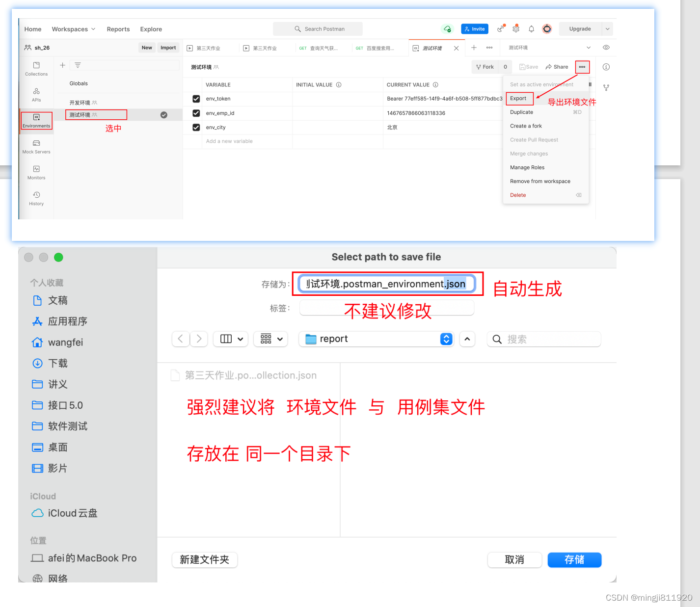Click the Share button
This screenshot has height=607, width=700.
[557, 67]
